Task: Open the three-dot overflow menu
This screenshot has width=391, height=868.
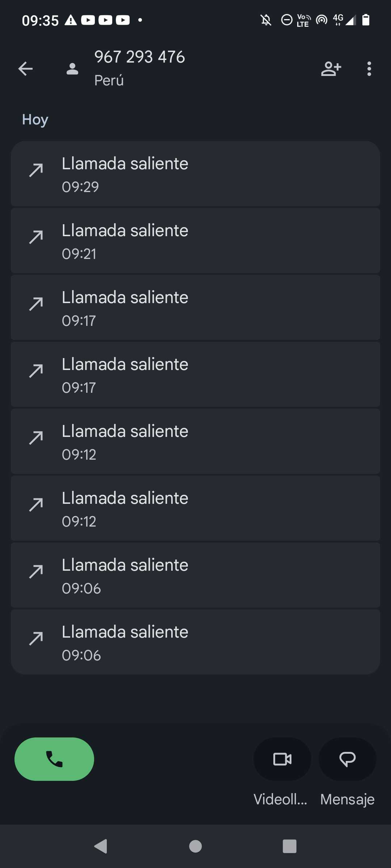Action: (369, 69)
